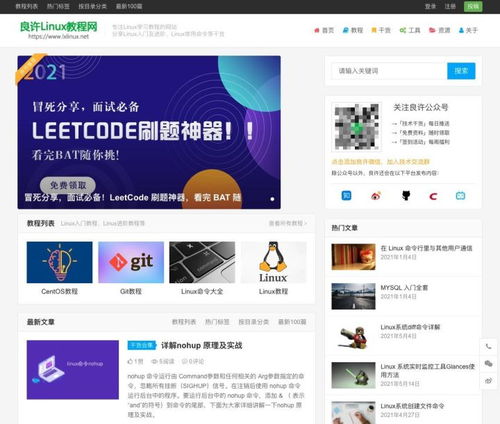Open the CentOS教程 thumbnail

tap(59, 262)
